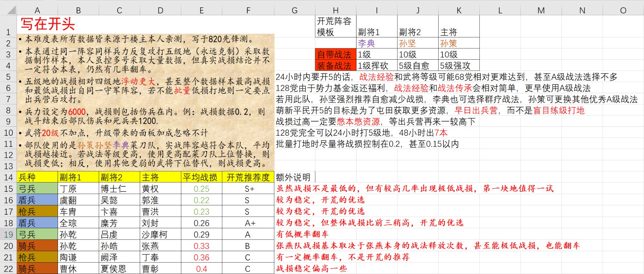Screen dimensions: 644x274
Task: Click cell 吕虔
Action: pyautogui.click(x=119, y=234)
